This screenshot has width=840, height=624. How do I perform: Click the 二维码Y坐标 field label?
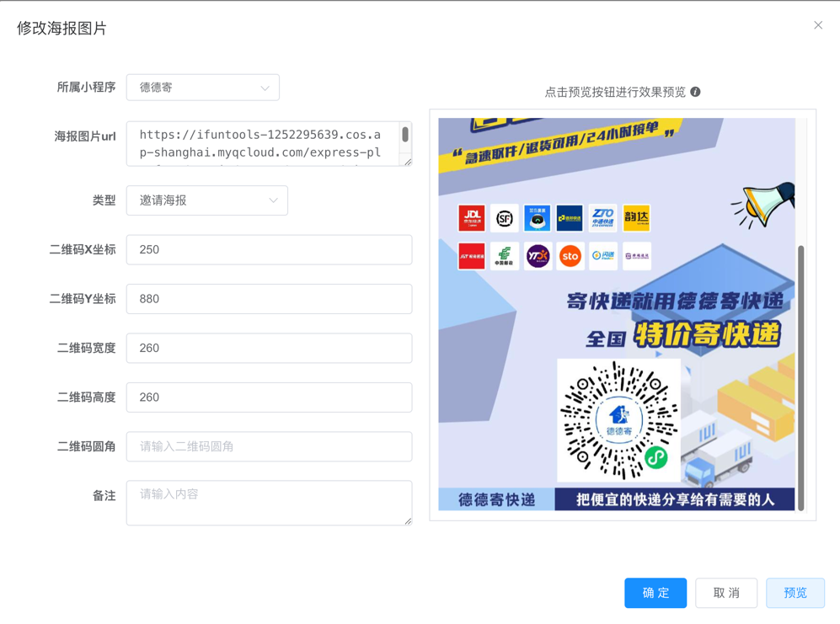(83, 299)
